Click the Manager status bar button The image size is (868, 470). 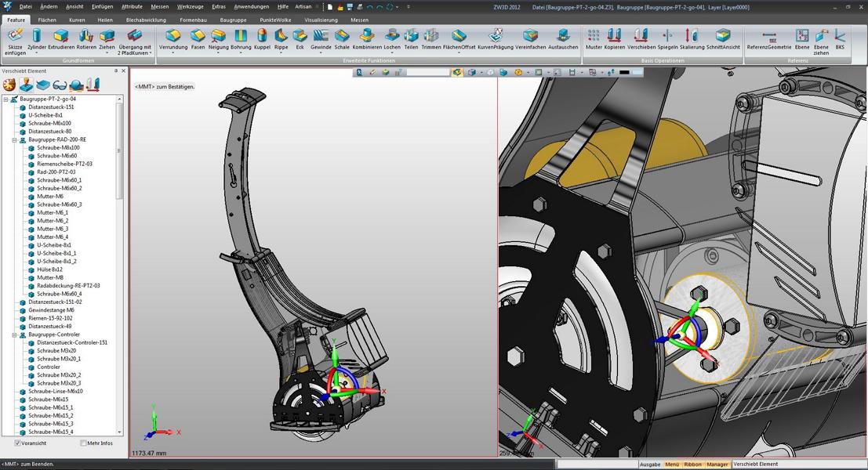pos(717,465)
